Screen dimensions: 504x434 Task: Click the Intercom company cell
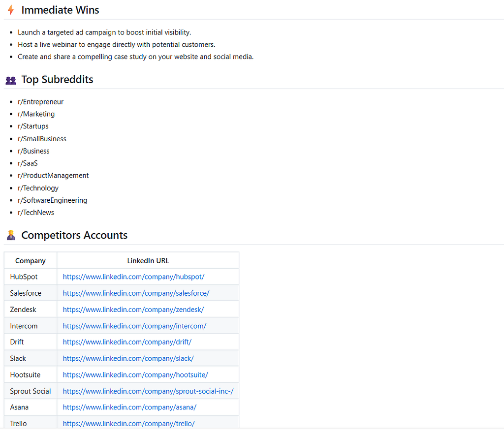click(x=31, y=326)
